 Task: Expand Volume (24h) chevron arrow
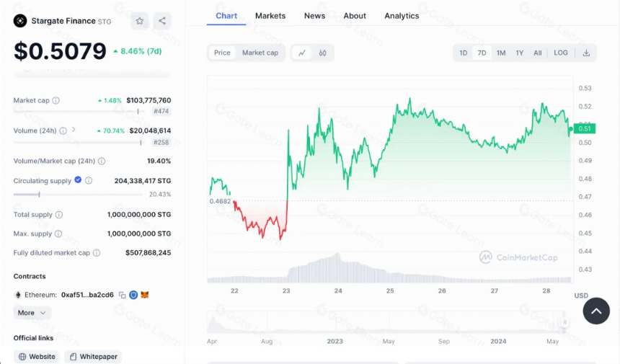74,130
